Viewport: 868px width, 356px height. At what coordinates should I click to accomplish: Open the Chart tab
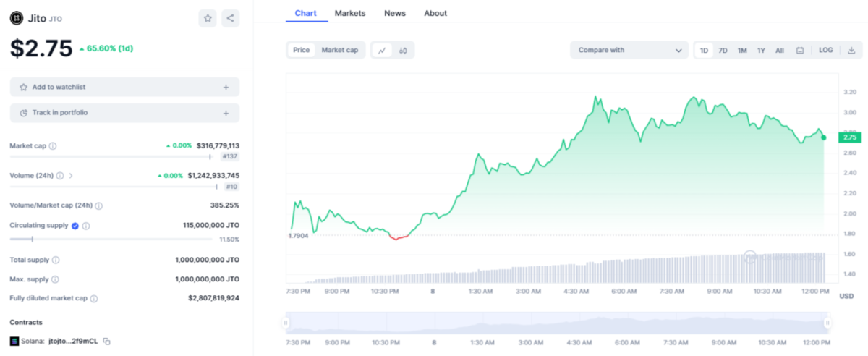[307, 13]
